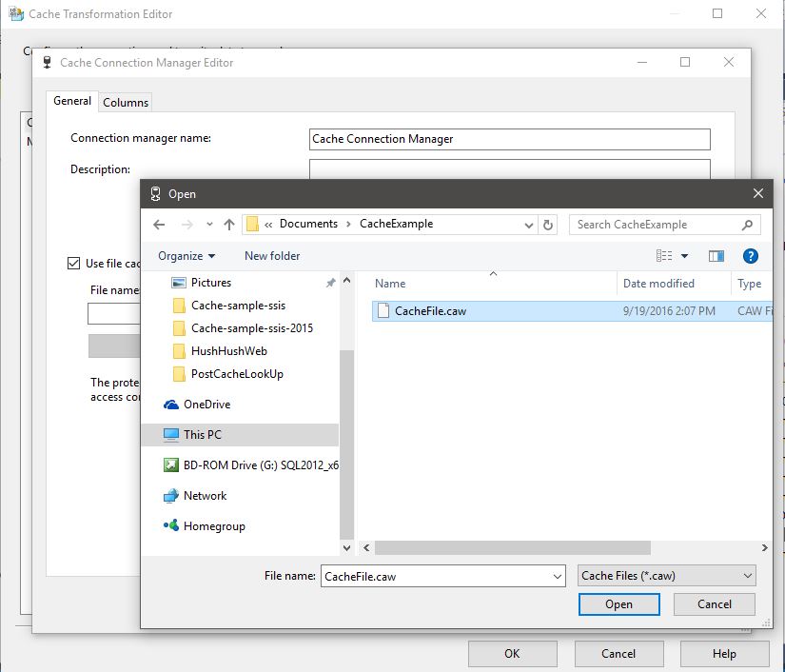Click the address bar folder icon

click(253, 225)
